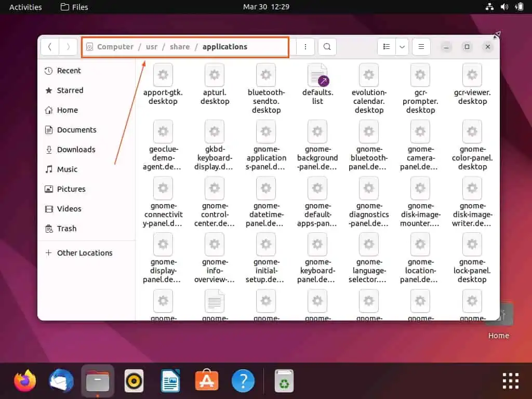Open the Help app from the dock
Image resolution: width=532 pixels, height=399 pixels.
[x=243, y=381]
